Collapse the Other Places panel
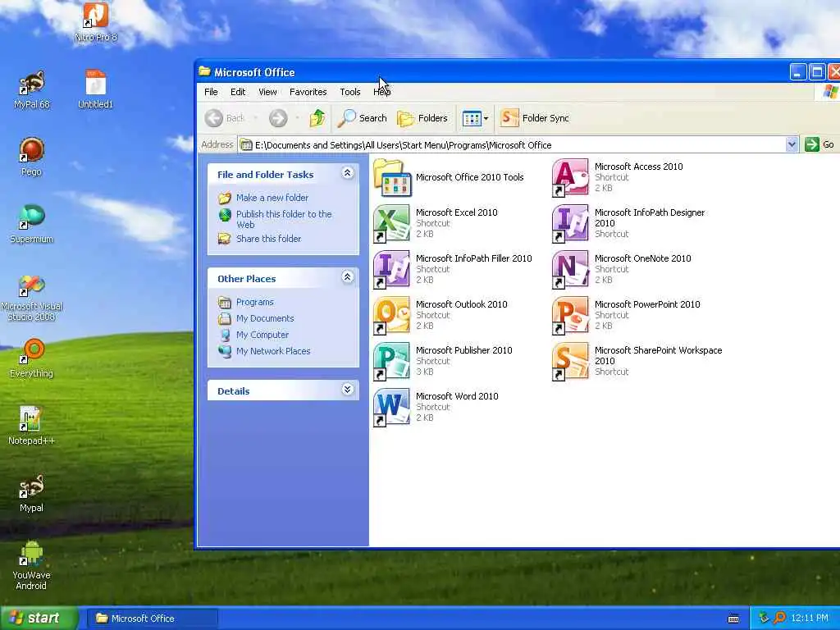The height and width of the screenshot is (630, 840). click(348, 277)
